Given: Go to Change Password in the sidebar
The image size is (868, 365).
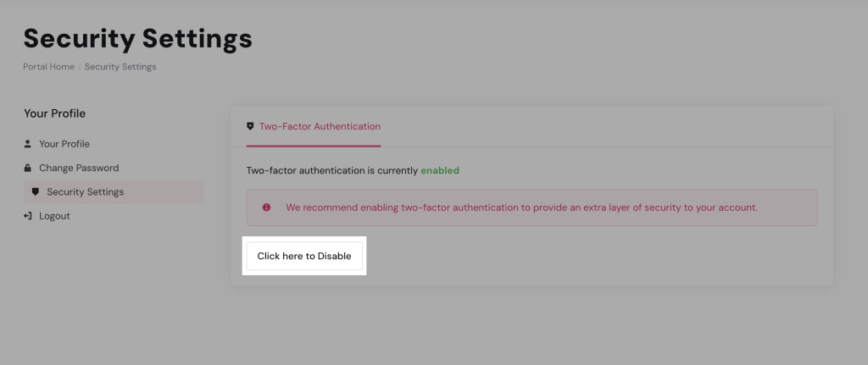Looking at the screenshot, I should [x=79, y=168].
